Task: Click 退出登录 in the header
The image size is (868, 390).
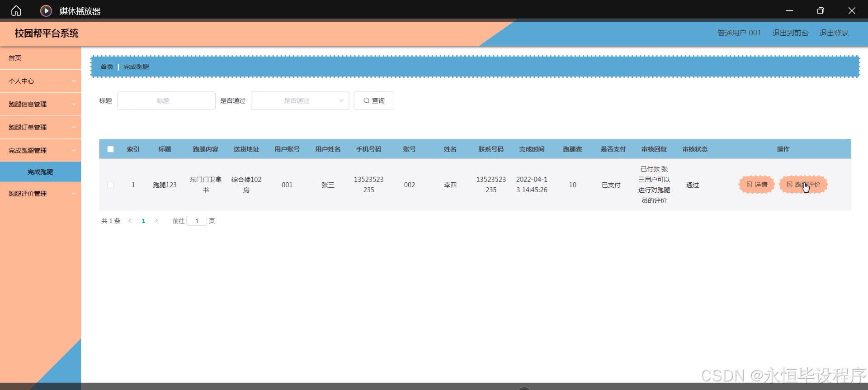Action: point(834,33)
